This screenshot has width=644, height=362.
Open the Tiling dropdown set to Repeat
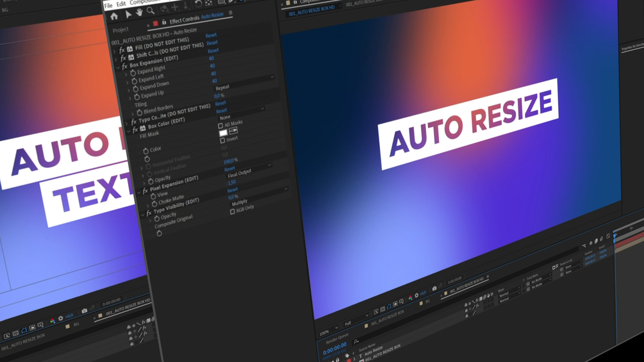point(244,84)
